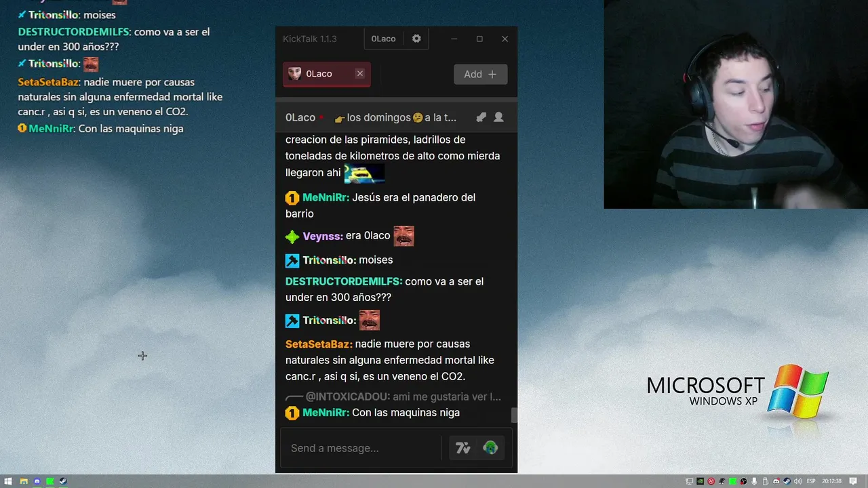Open the volume speaker tray icon

click(x=797, y=481)
